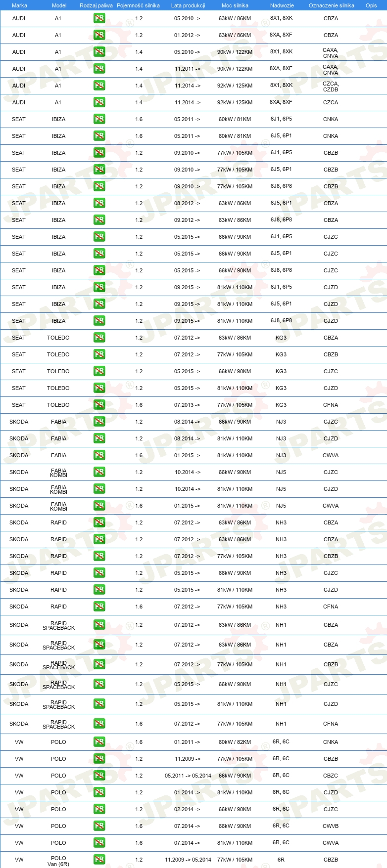Click fuel icon in AUDI A1 8XA CZCA row
The image size is (387, 868).
click(99, 102)
